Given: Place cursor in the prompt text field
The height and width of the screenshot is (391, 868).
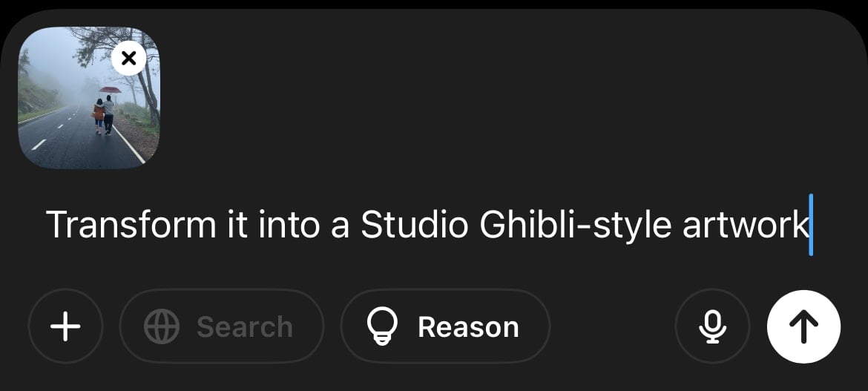Looking at the screenshot, I should tap(427, 225).
